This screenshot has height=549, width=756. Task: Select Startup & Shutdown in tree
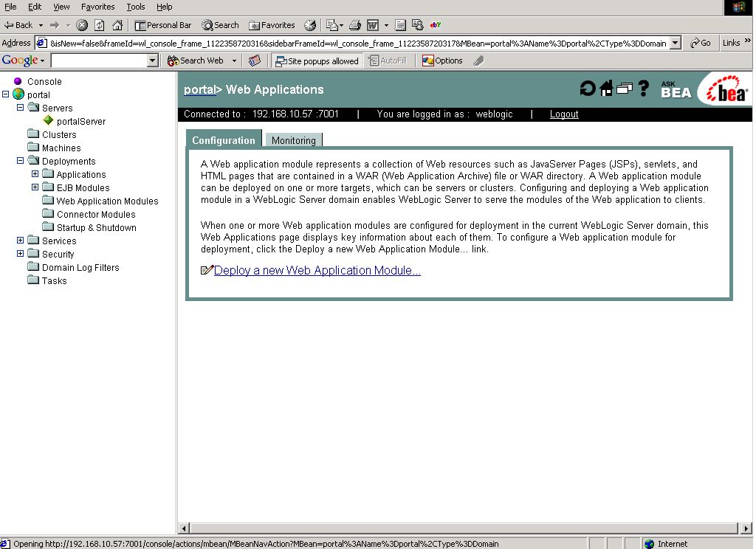click(x=97, y=227)
